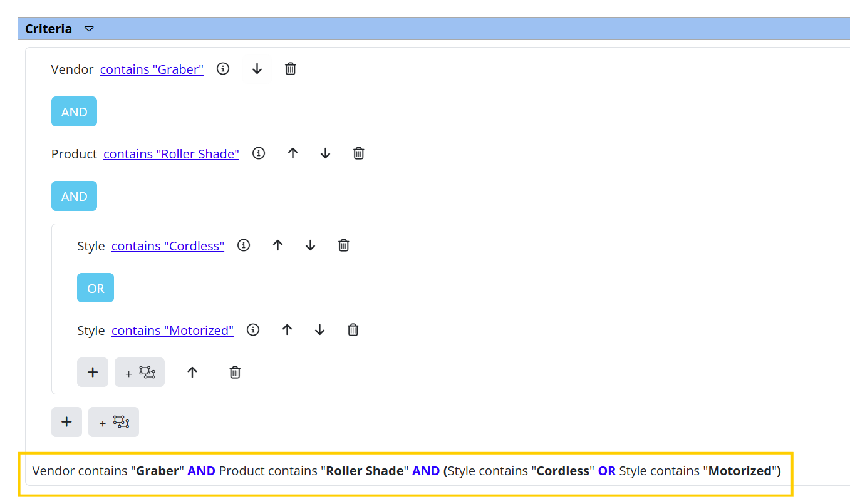Click the blue OR in summary expression

(x=607, y=471)
